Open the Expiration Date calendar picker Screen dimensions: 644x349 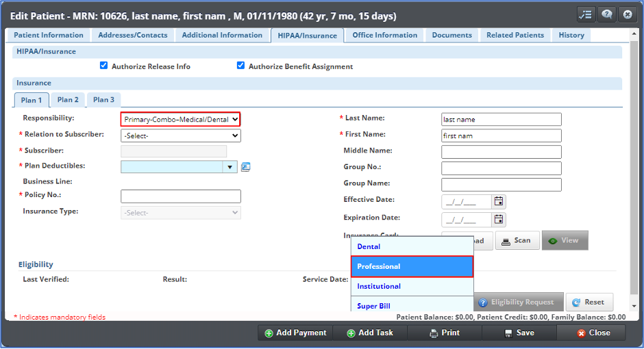tap(499, 219)
